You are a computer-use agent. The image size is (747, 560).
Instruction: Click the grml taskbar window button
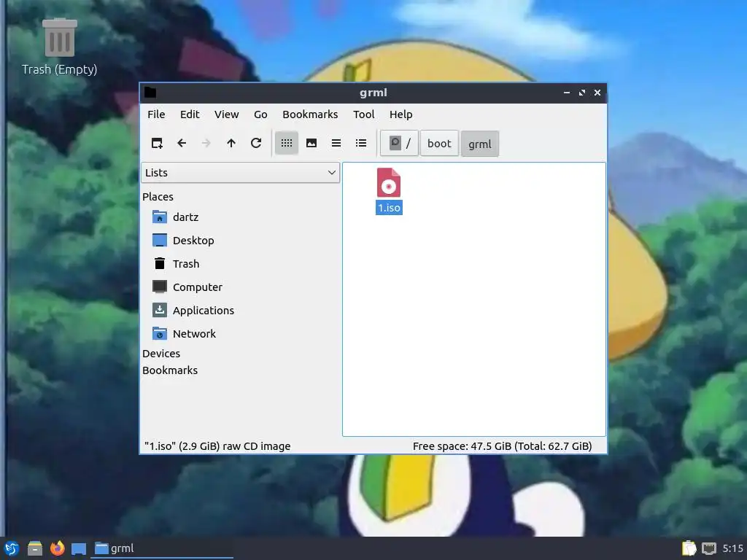pos(162,548)
